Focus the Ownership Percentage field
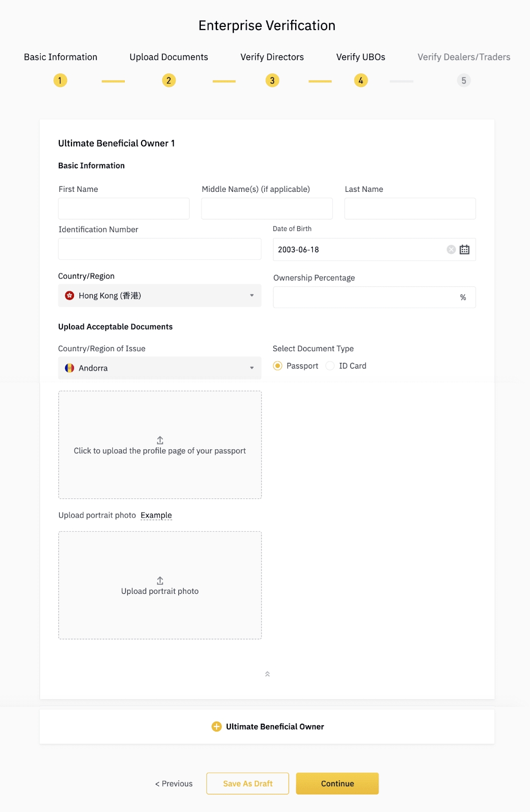Image resolution: width=530 pixels, height=812 pixels. tap(365, 297)
